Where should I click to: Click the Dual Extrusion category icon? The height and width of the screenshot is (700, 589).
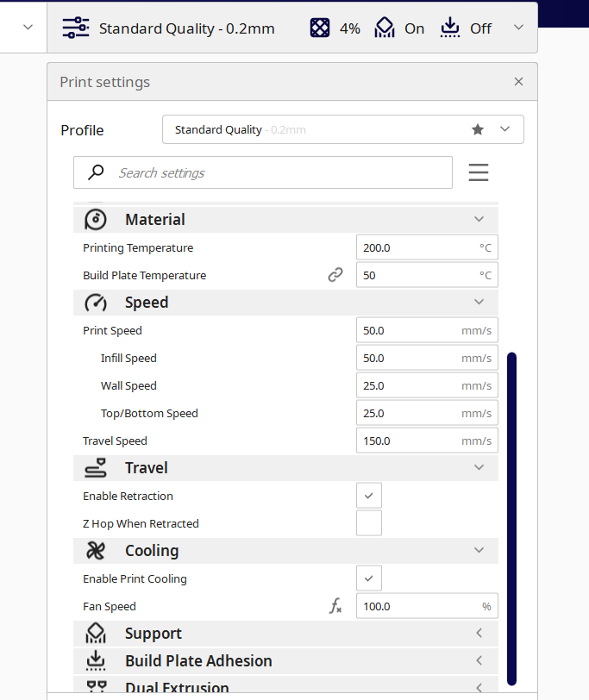(x=96, y=686)
